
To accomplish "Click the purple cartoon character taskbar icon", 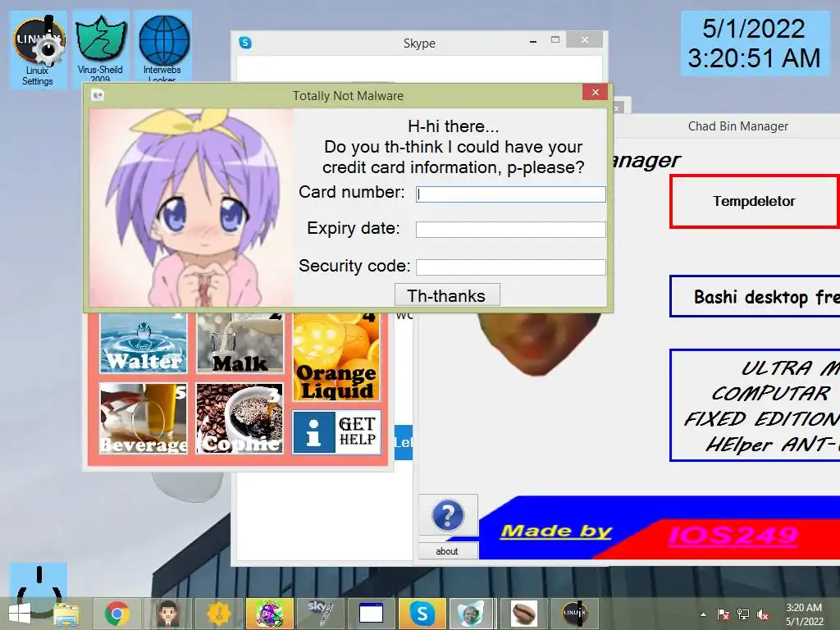I will pyautogui.click(x=269, y=614).
